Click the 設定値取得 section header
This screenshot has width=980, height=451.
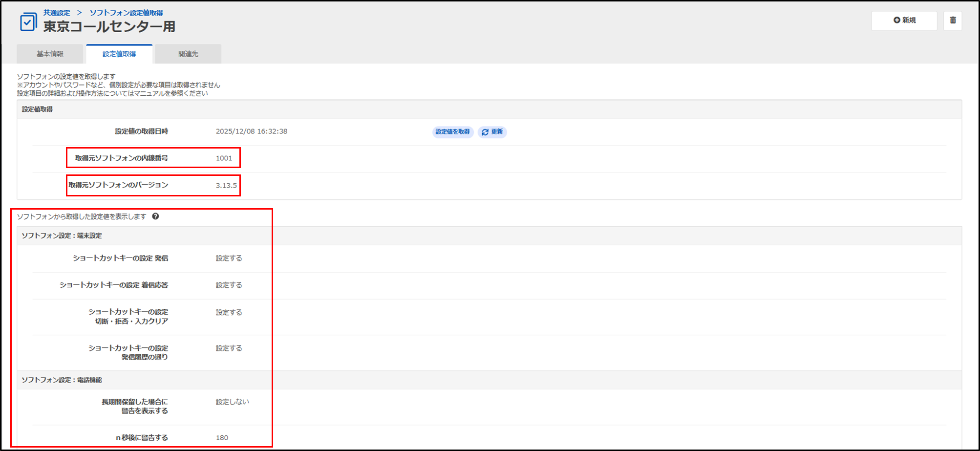point(37,109)
